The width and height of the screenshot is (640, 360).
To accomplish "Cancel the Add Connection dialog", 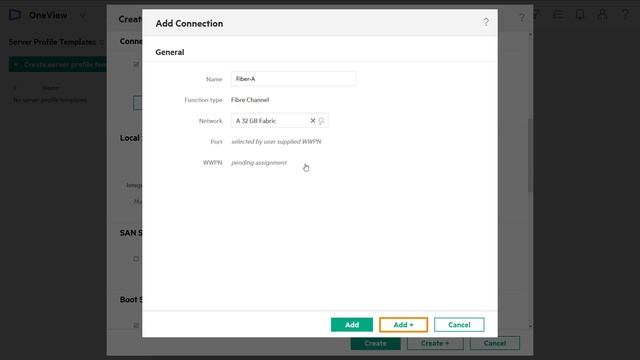I will coord(459,325).
